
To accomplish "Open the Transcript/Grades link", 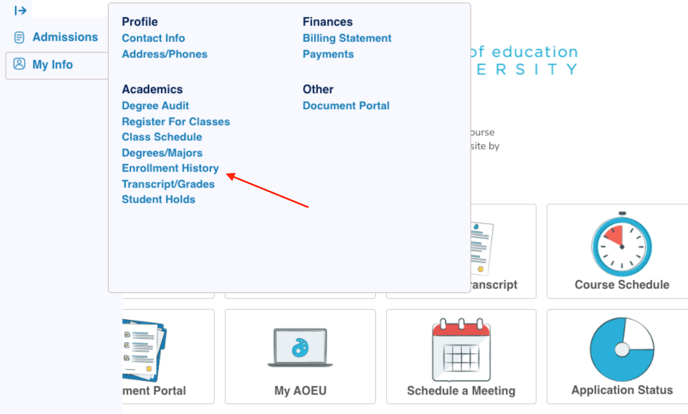I will [x=168, y=184].
